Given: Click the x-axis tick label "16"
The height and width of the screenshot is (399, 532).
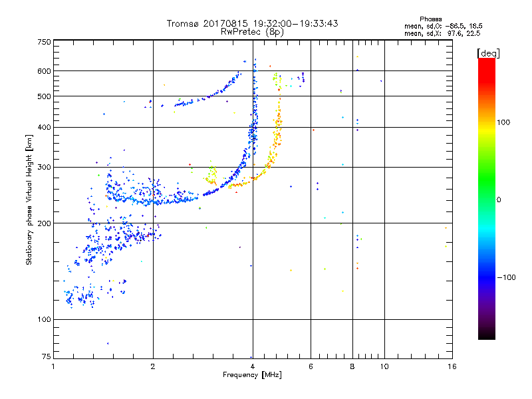Looking at the screenshot, I should (x=452, y=366).
